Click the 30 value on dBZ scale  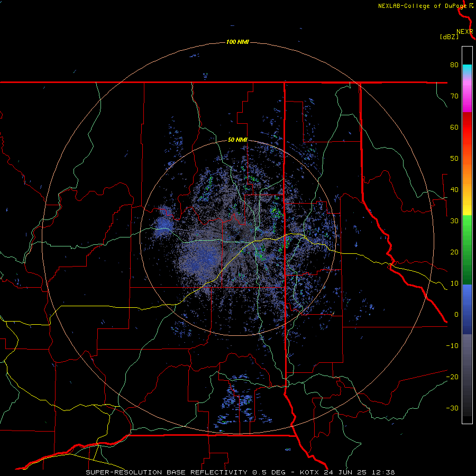click(454, 221)
